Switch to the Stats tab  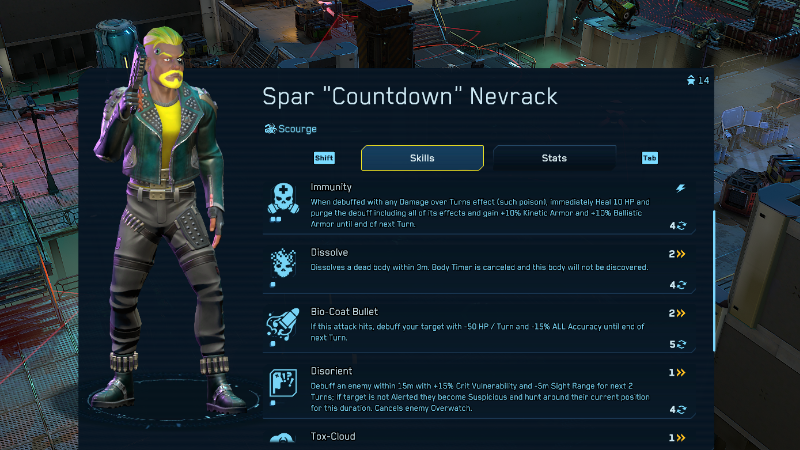(x=555, y=158)
